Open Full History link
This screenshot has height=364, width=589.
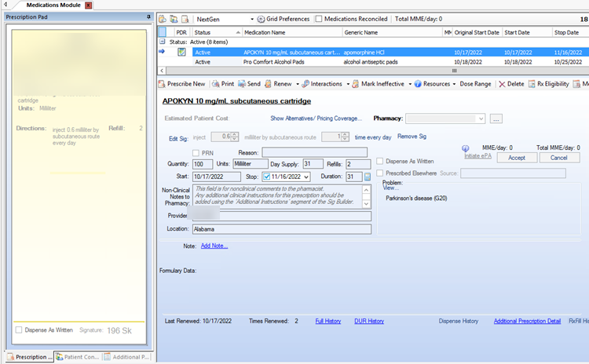coord(328,321)
